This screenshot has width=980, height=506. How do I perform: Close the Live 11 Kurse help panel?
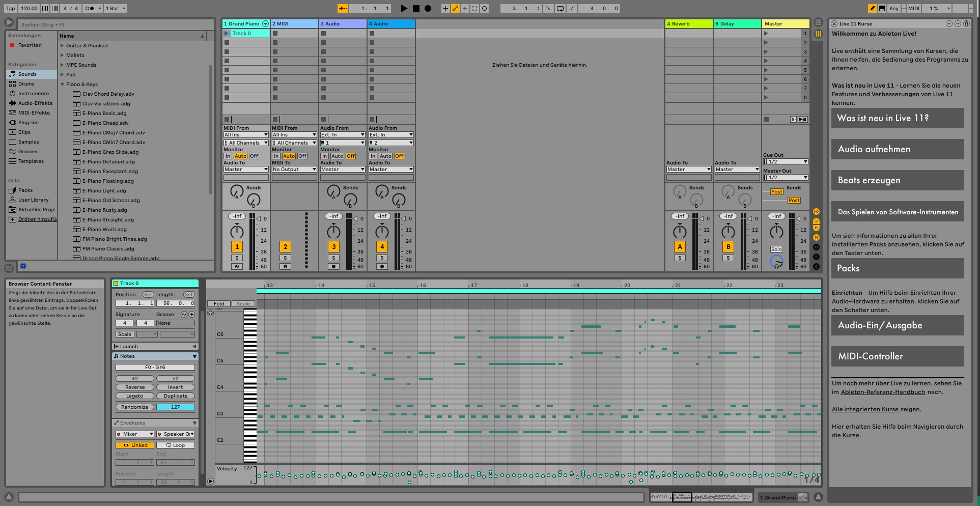click(834, 23)
